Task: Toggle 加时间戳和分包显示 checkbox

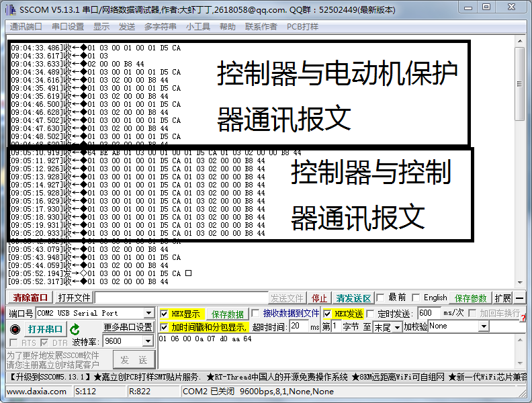Action: [164, 327]
